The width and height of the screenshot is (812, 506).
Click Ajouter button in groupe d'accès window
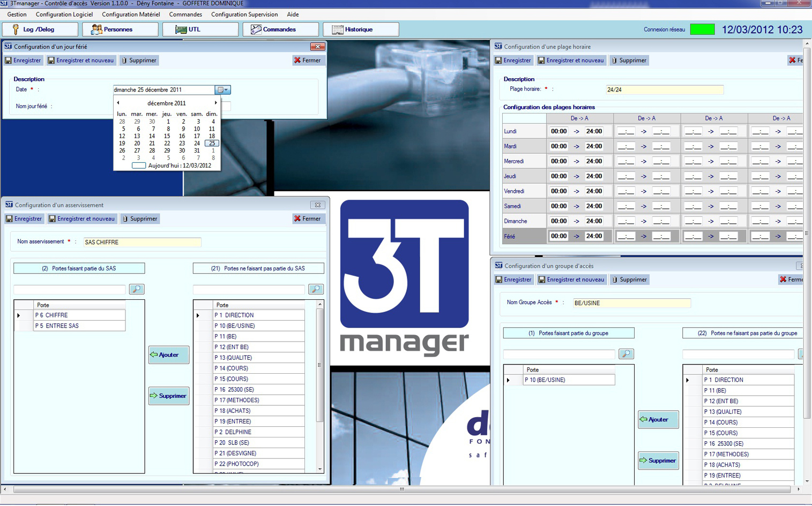[658, 420]
